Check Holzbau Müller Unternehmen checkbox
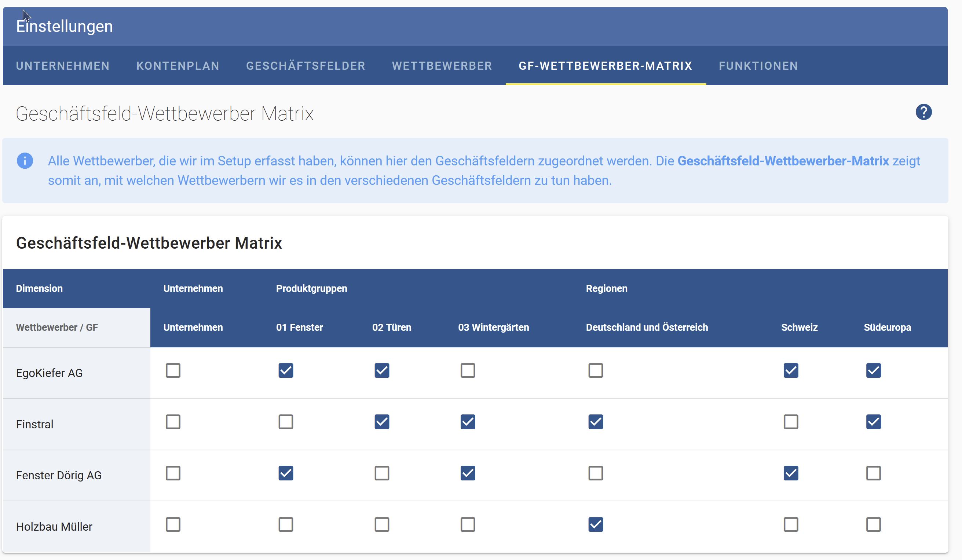Image resolution: width=962 pixels, height=560 pixels. coord(172,524)
